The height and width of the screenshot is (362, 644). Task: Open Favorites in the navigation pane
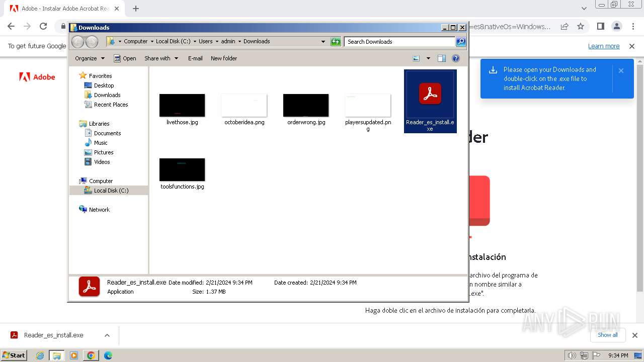pyautogui.click(x=100, y=76)
